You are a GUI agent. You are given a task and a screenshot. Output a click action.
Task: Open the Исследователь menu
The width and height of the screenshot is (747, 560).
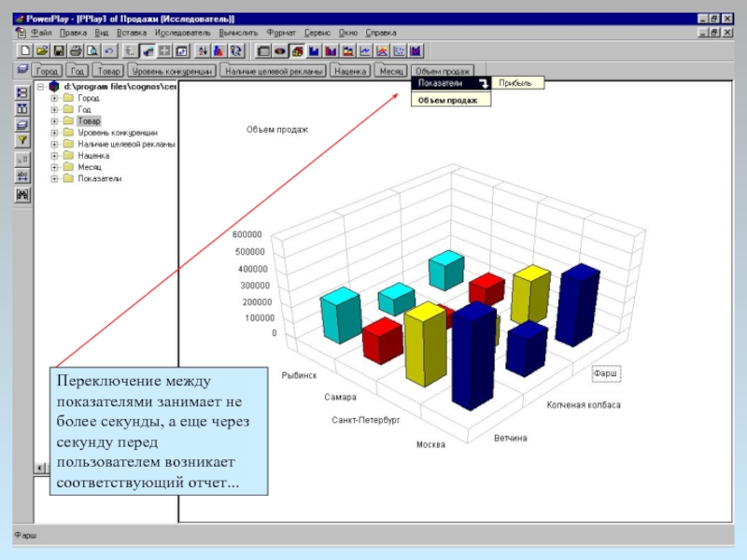point(182,33)
